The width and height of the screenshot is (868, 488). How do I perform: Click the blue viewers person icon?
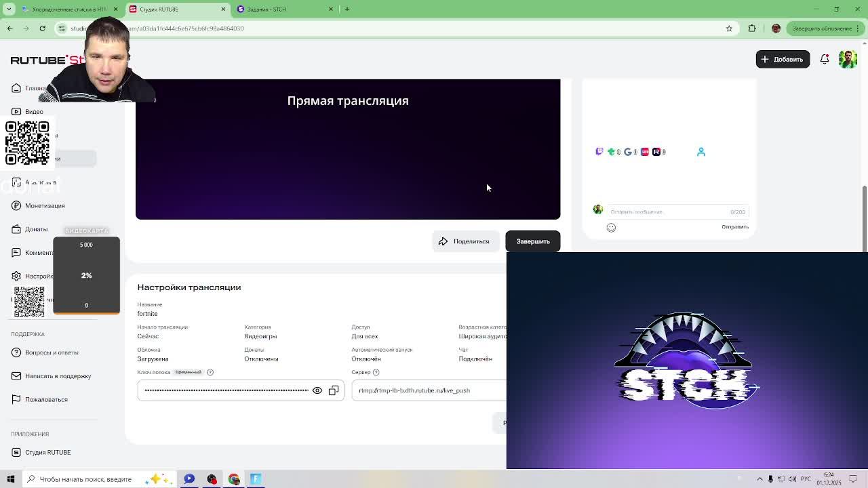(x=701, y=152)
